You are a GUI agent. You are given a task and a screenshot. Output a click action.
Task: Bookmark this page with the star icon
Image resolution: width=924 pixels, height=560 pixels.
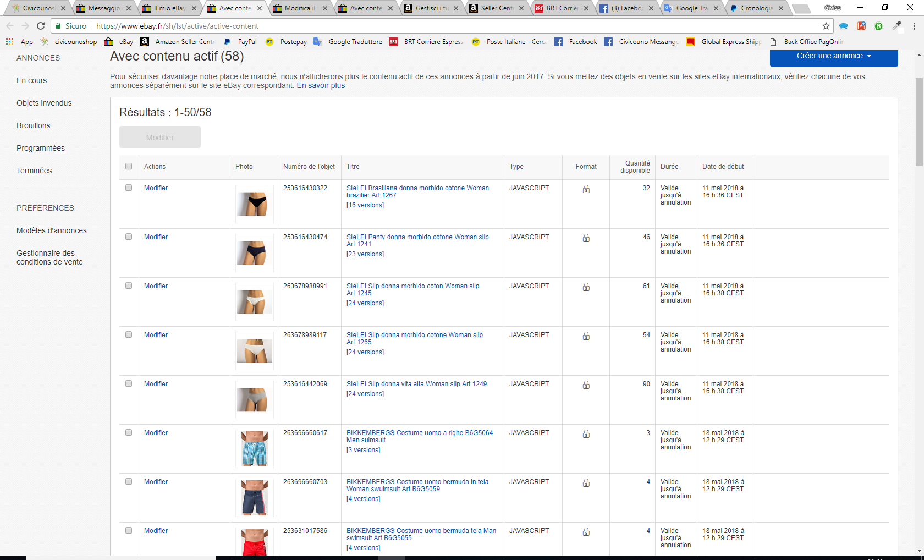826,26
